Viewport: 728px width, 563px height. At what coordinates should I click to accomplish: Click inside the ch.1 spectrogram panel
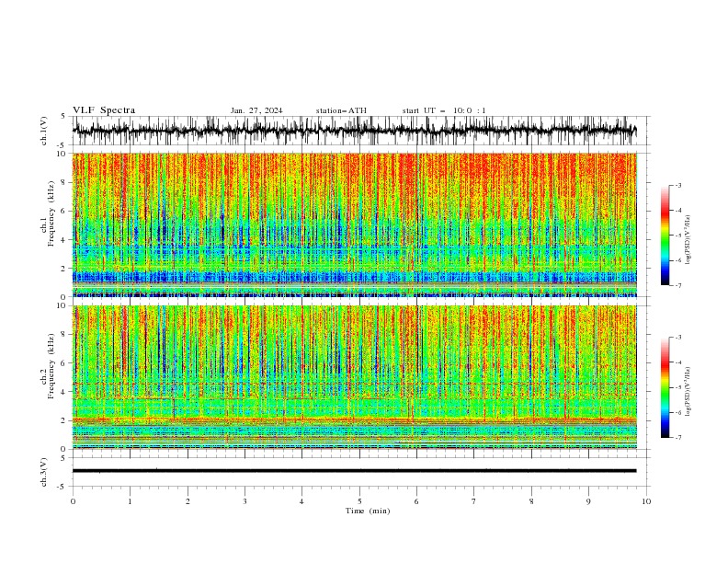(354, 224)
